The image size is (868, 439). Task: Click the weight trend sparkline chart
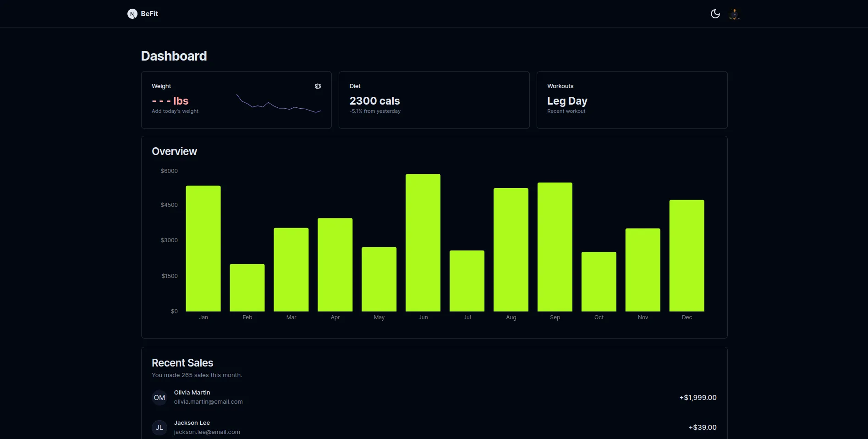pyautogui.click(x=279, y=104)
